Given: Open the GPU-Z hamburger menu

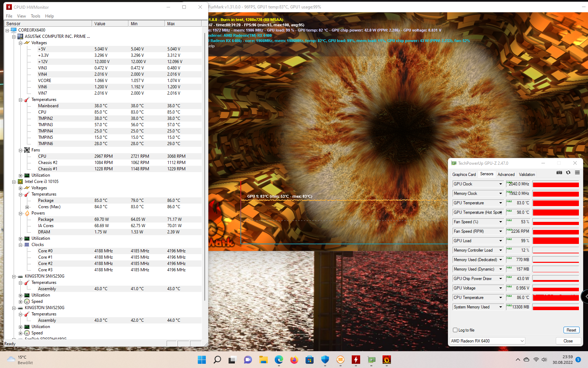Looking at the screenshot, I should tap(577, 172).
